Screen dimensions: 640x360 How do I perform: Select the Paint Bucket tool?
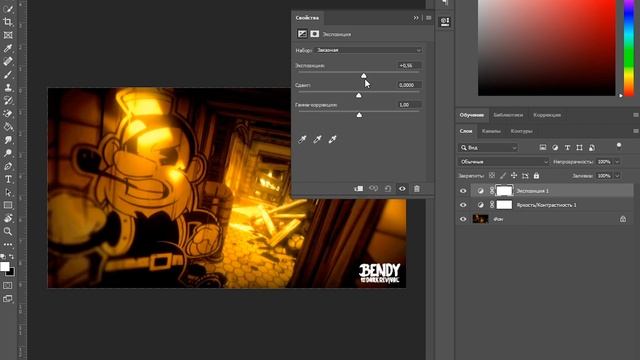(8, 127)
